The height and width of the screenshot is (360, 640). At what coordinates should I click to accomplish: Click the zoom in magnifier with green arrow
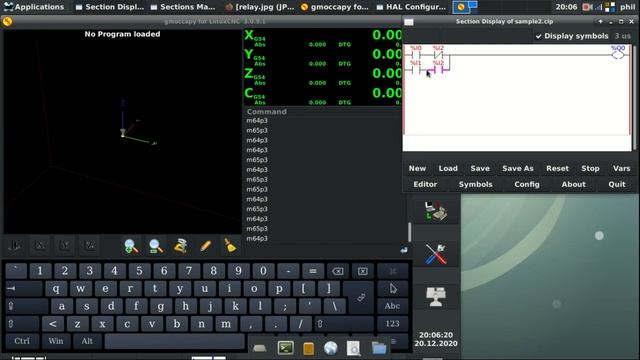(131, 246)
